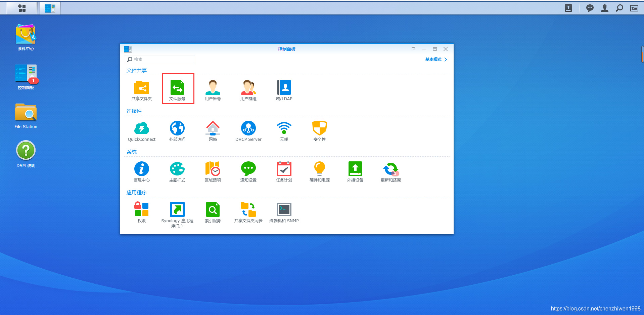Open the top bar search magnifier
The image size is (644, 315).
tap(619, 8)
